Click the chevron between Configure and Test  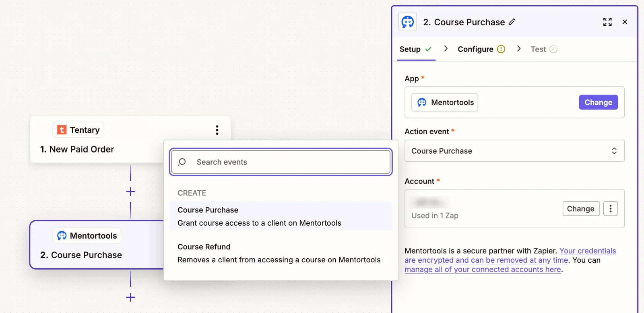[x=519, y=49]
